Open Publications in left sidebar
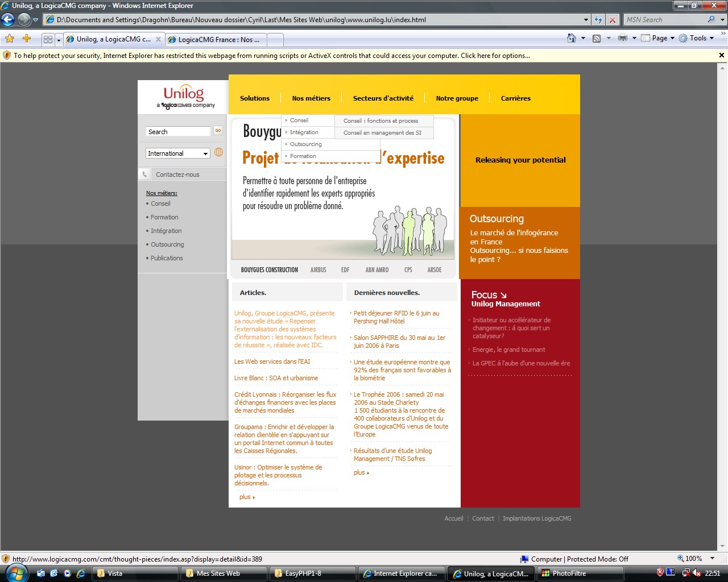The image size is (728, 582). click(167, 258)
